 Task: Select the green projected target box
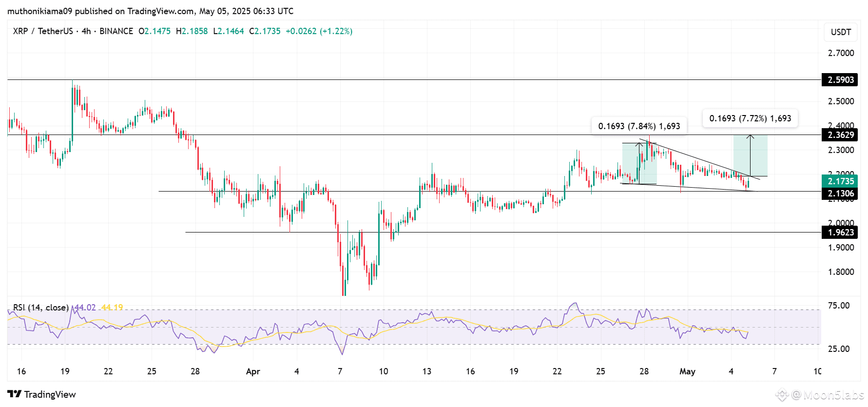750,155
